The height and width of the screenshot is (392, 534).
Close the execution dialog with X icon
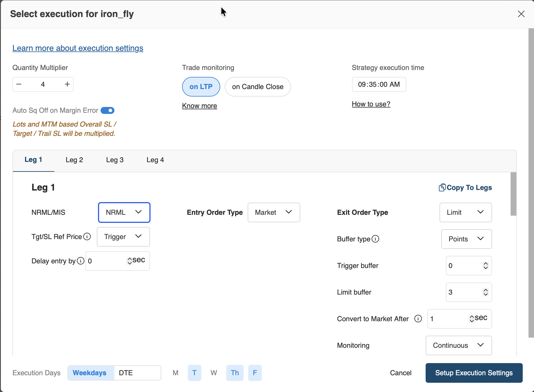coord(521,14)
